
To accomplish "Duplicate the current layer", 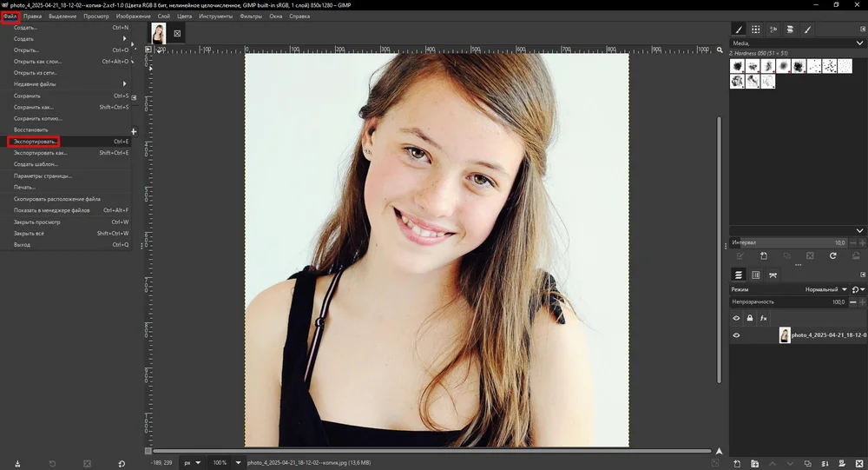I will click(807, 463).
